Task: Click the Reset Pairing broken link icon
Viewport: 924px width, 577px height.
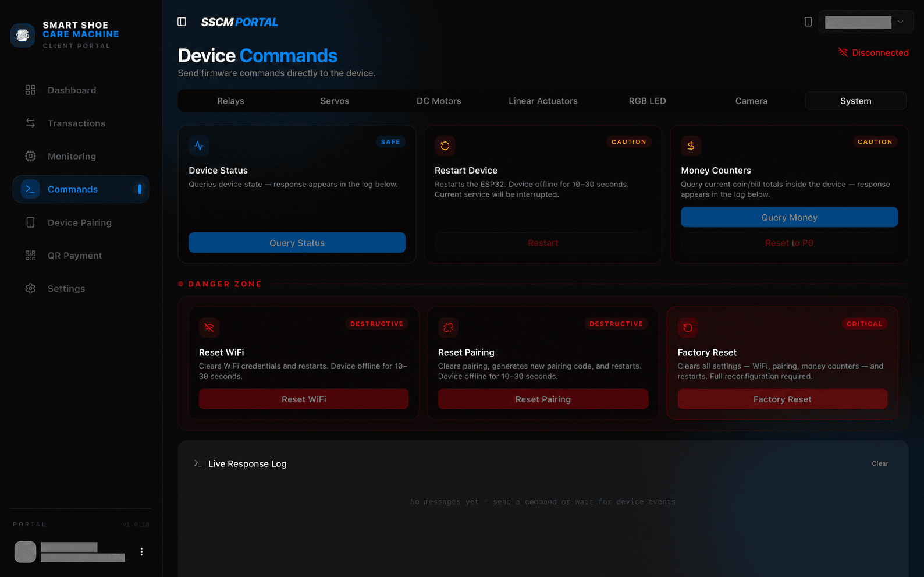Action: point(448,328)
